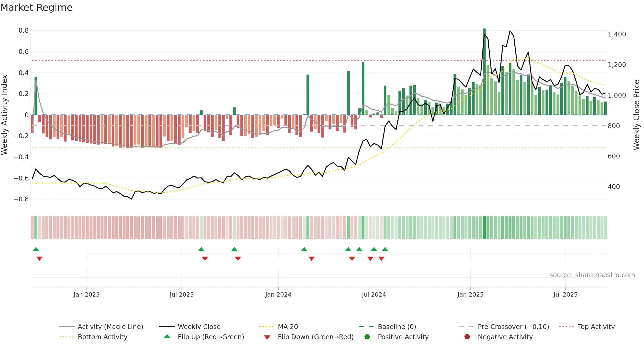Toggle the Baseline (0) legend entry
Image resolution: width=644 pixels, height=362 pixels.
(387, 327)
